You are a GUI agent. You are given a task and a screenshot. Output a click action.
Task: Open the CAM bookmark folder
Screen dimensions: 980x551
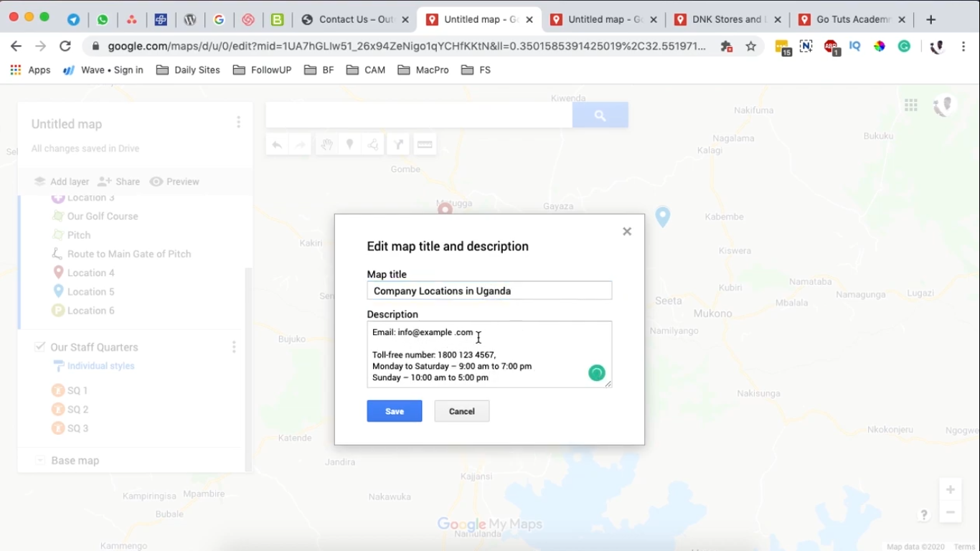point(366,70)
